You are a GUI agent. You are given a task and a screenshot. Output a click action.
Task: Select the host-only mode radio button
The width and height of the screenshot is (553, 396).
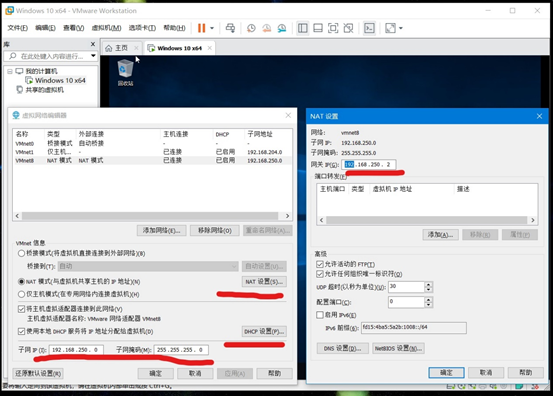[x=21, y=294]
